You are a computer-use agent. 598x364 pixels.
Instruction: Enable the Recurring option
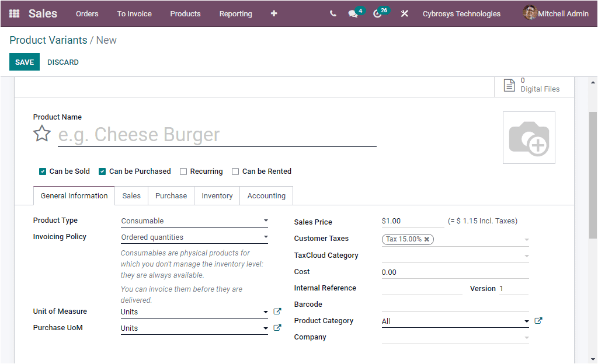pyautogui.click(x=183, y=171)
